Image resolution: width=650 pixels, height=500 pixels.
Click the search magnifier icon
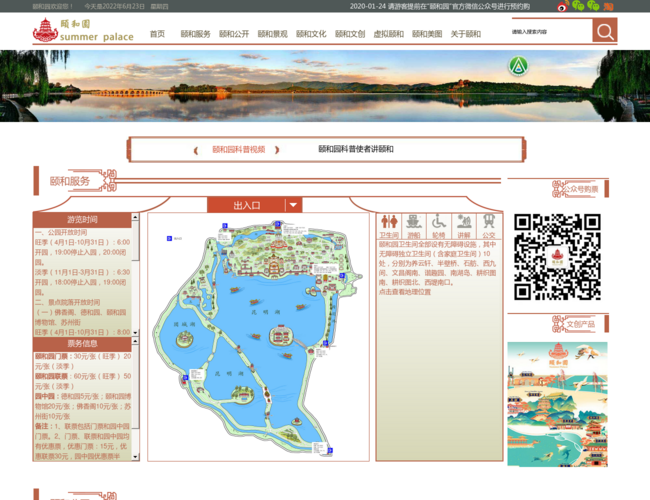point(604,32)
